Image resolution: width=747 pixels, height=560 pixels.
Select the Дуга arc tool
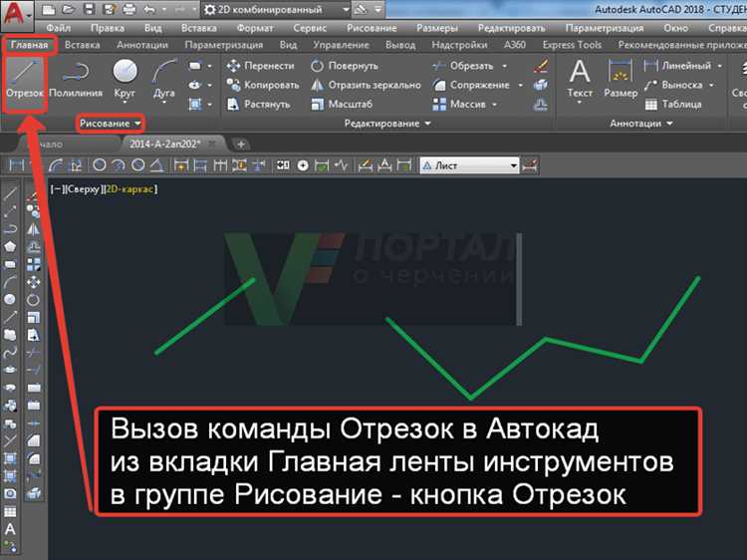(x=164, y=79)
